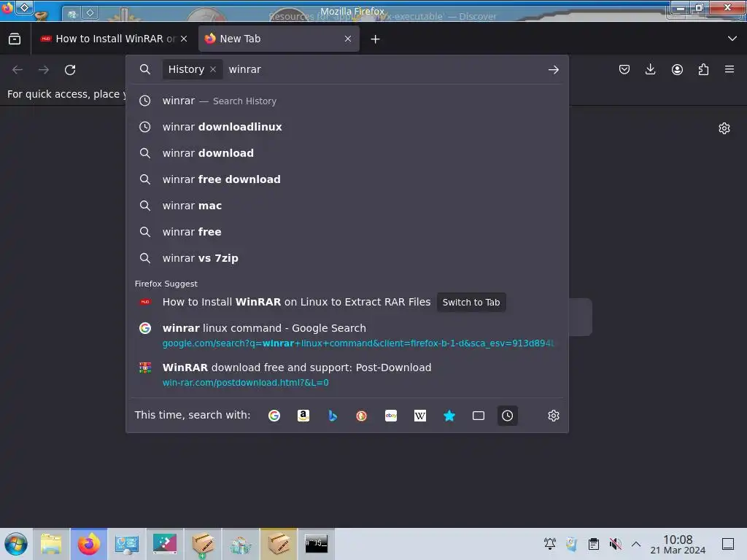Image resolution: width=747 pixels, height=560 pixels.
Task: Open the notifications bell in the tray
Action: pos(550,544)
